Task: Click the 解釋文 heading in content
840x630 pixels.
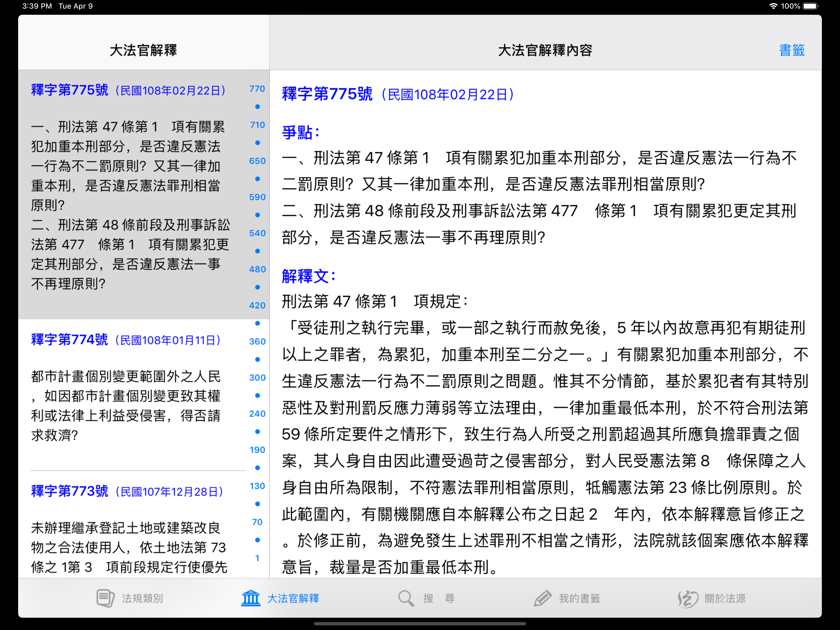Action: point(309,276)
